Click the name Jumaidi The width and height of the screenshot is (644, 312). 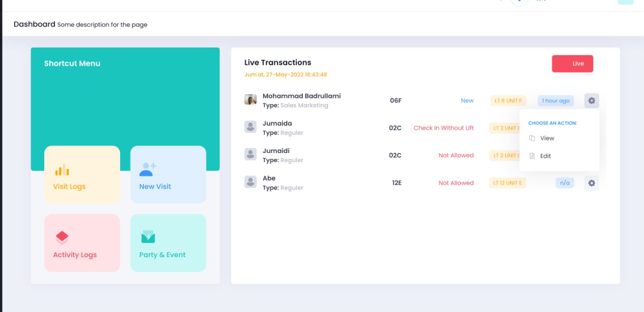point(276,151)
